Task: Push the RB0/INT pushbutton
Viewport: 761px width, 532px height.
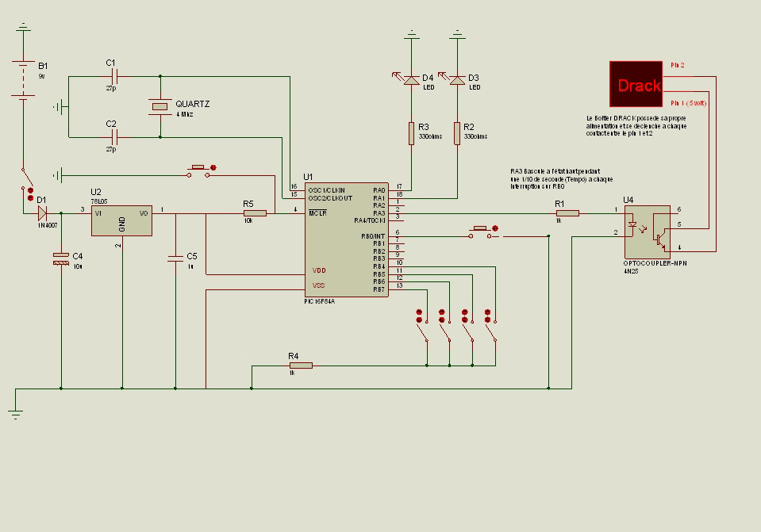Action: tap(480, 232)
